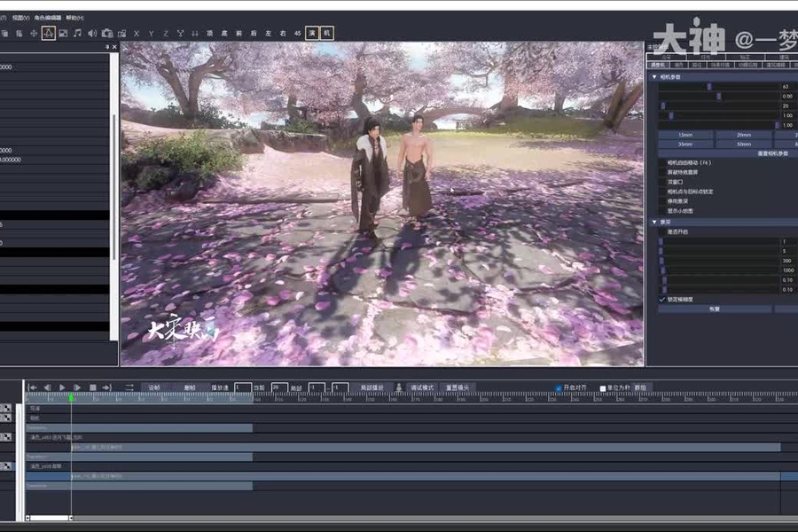This screenshot has width=798, height=532.
Task: Click the X axis toolbar button
Action: click(x=136, y=33)
